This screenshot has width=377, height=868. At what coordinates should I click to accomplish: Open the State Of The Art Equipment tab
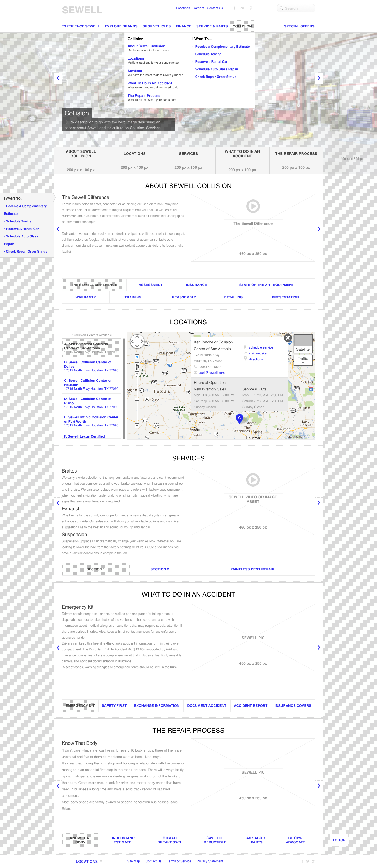click(267, 285)
